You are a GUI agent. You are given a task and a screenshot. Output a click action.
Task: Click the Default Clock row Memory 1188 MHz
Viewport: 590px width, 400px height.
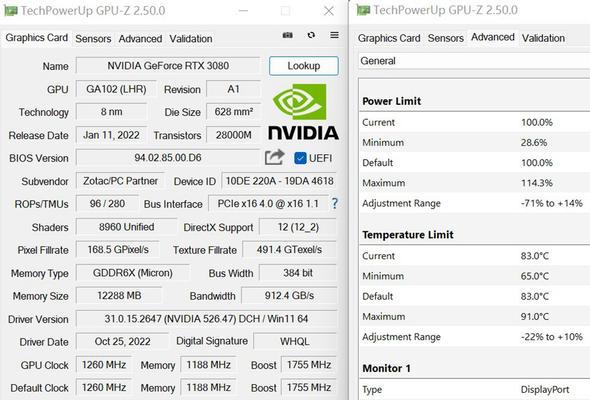pos(208,388)
